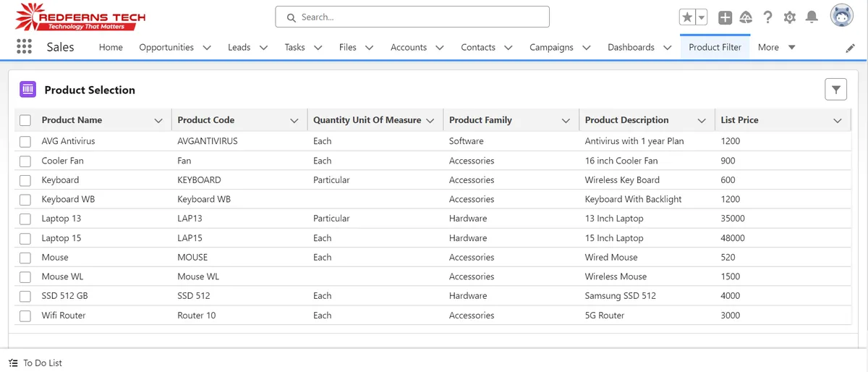Image resolution: width=868 pixels, height=372 pixels.
Task: Open the user profile avatar
Action: point(841,15)
